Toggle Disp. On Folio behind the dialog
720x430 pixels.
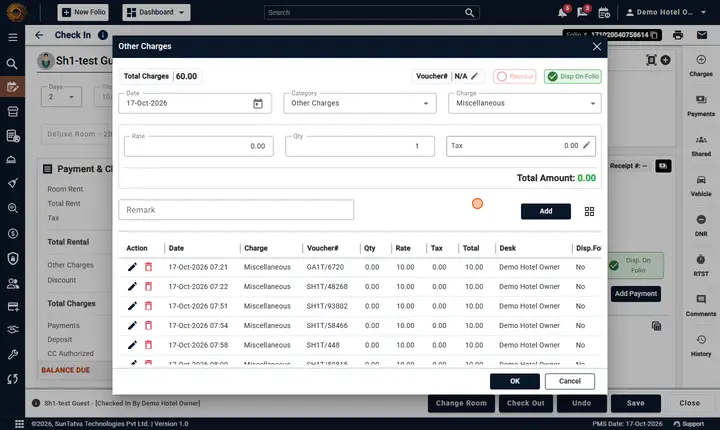point(636,266)
